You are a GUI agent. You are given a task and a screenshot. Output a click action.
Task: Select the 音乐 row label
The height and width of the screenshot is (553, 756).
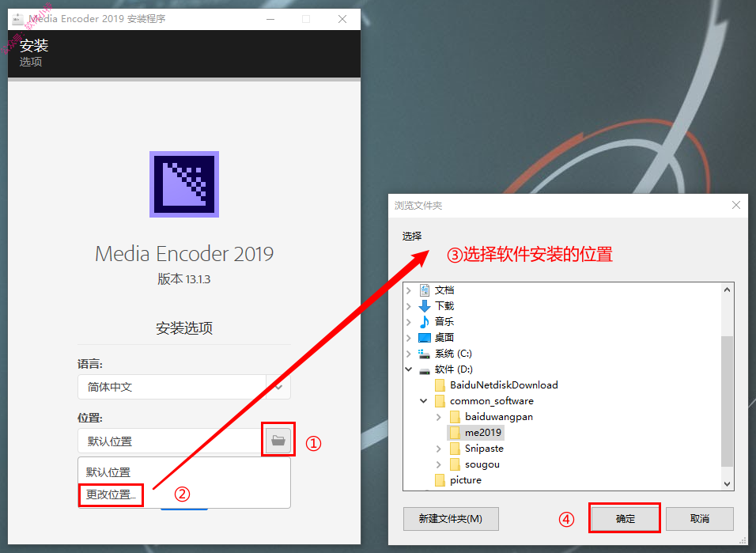coord(444,322)
